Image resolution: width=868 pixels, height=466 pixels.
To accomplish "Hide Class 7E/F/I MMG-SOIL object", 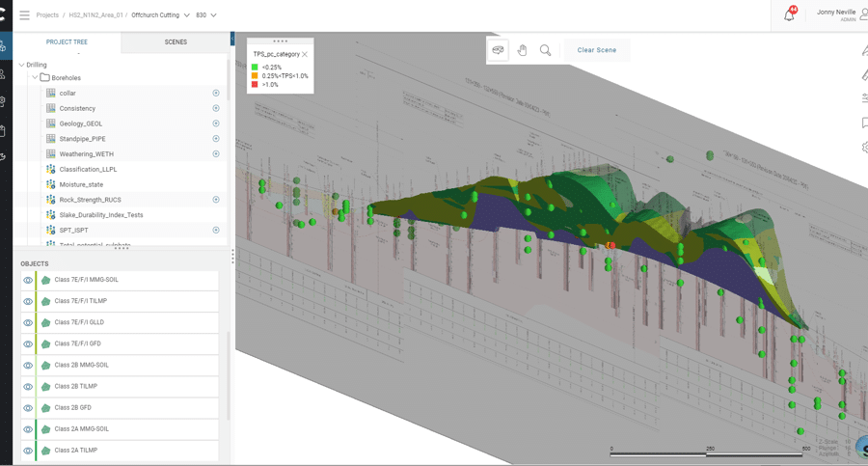I will (28, 280).
